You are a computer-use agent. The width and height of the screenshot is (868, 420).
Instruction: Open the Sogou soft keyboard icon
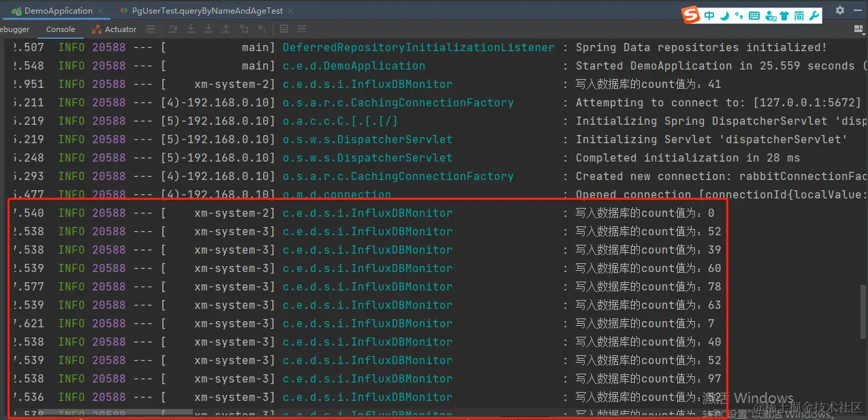click(754, 16)
